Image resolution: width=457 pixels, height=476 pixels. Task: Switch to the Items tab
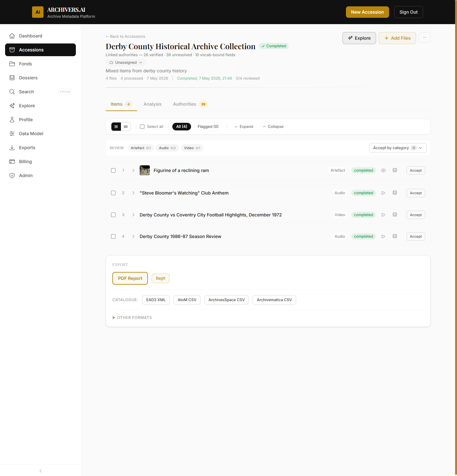pos(121,104)
